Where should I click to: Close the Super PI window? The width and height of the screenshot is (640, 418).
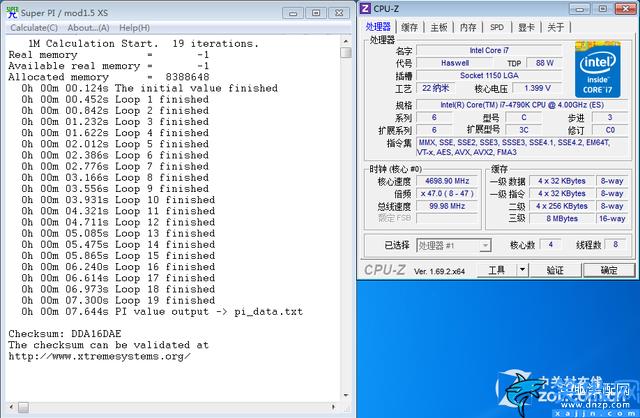click(x=339, y=13)
